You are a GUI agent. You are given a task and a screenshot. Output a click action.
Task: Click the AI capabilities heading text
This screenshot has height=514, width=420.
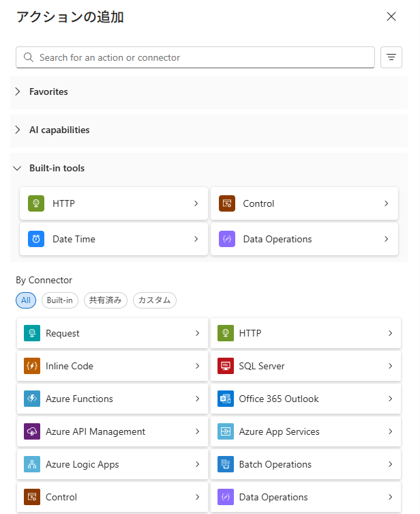(59, 130)
